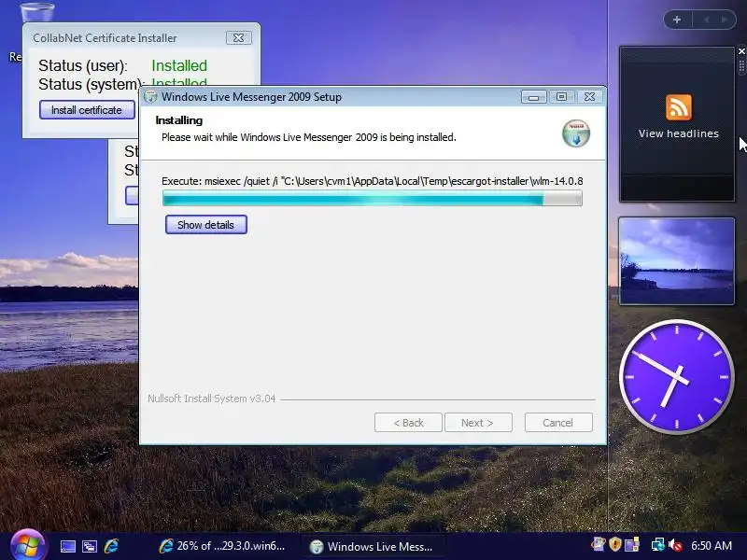Maximize the Windows Live Messenger Setup window
This screenshot has width=747, height=560.
coord(562,97)
